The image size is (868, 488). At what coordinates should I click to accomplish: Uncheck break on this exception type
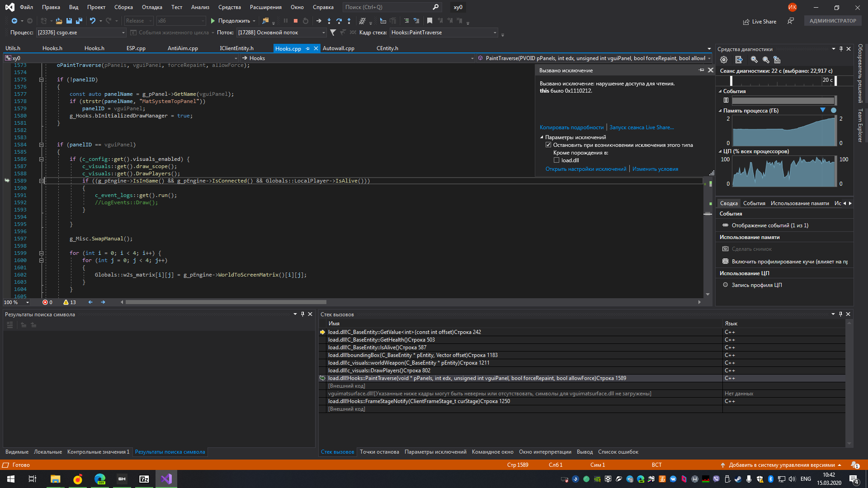coord(548,145)
